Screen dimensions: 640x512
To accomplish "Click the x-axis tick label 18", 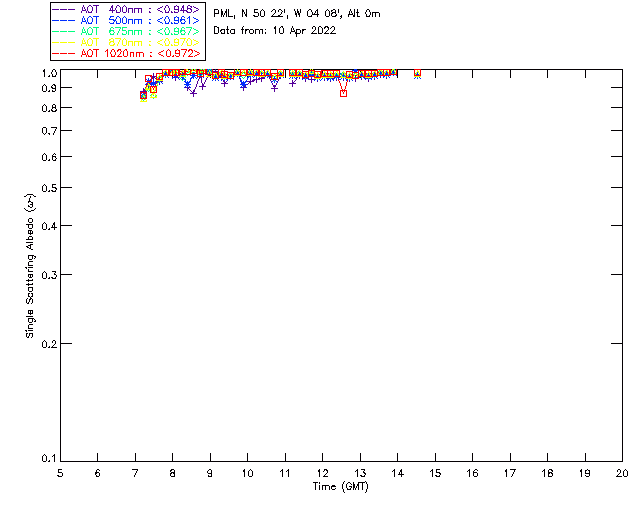I will click(x=548, y=473).
